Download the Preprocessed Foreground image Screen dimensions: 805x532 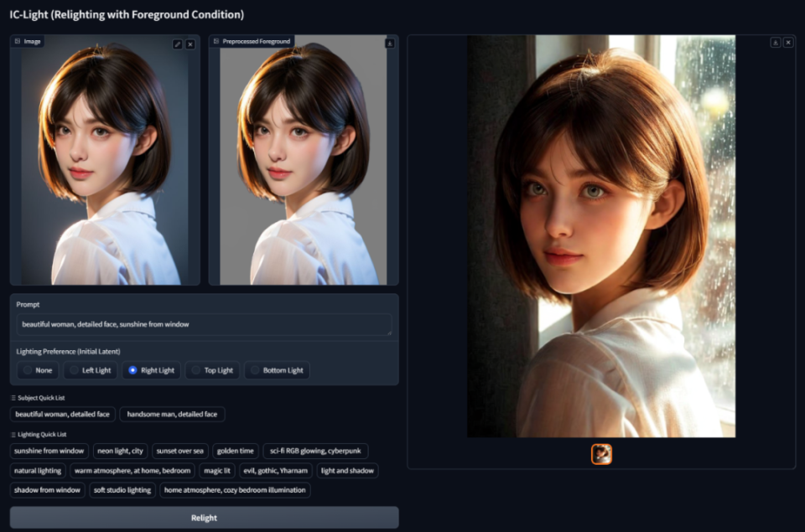click(389, 43)
